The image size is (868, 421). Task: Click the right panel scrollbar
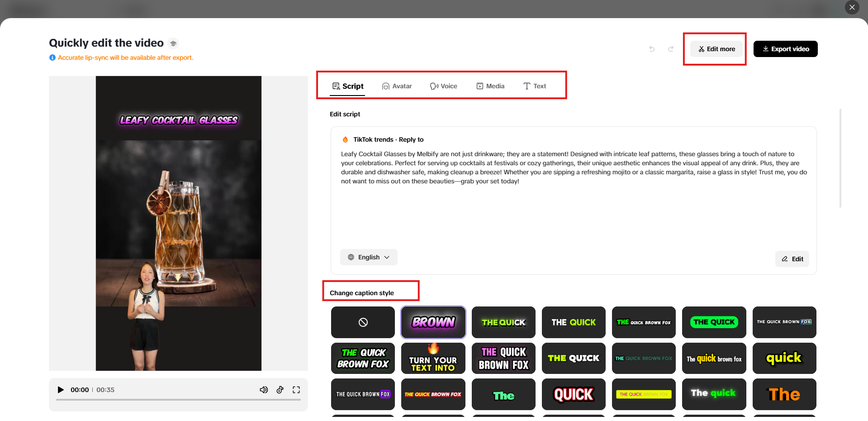(840, 158)
